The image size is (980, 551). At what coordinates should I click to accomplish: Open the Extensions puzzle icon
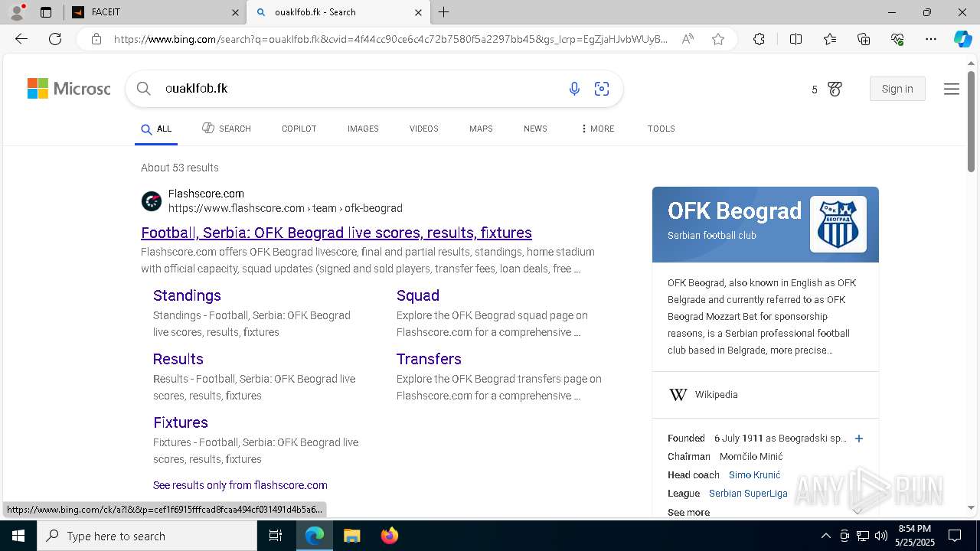pyautogui.click(x=759, y=39)
